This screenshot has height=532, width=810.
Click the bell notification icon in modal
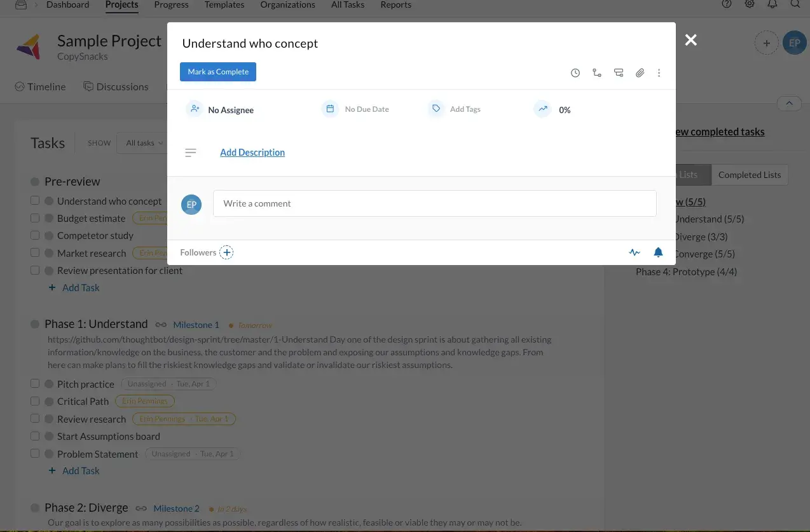click(658, 252)
